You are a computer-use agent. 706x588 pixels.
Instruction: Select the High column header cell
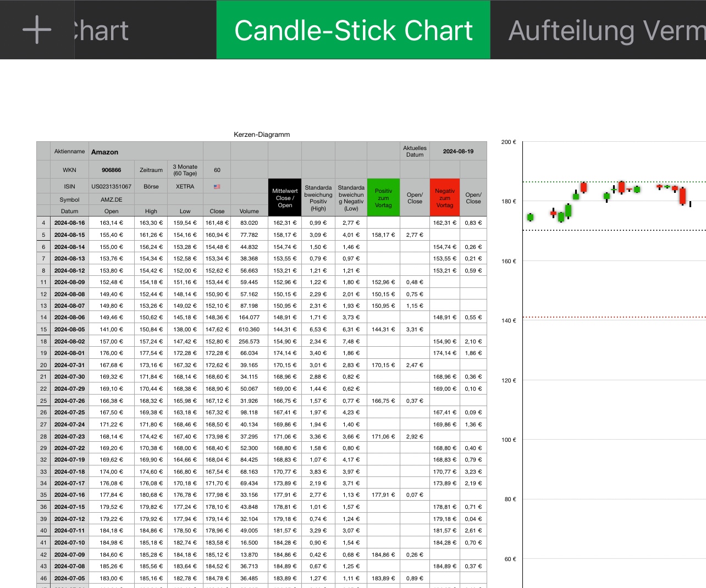(x=151, y=211)
